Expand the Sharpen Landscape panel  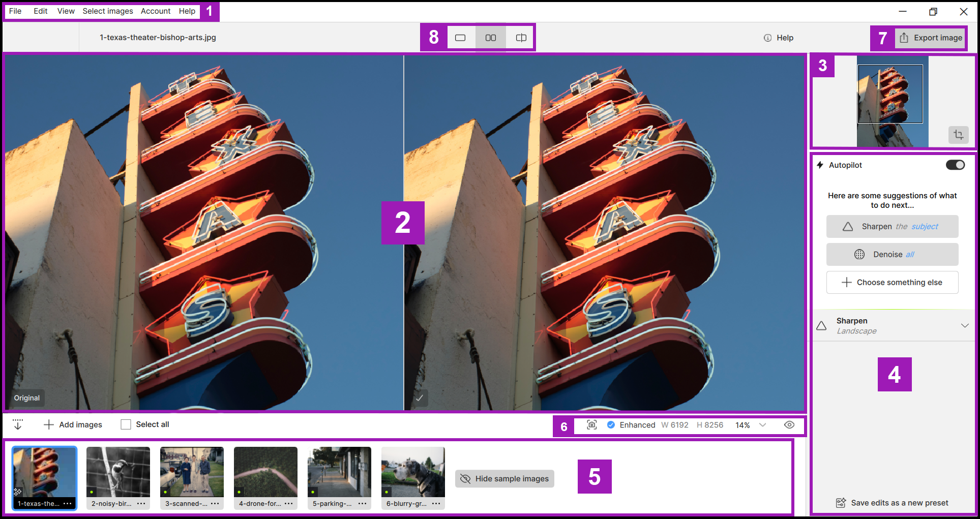pyautogui.click(x=965, y=325)
